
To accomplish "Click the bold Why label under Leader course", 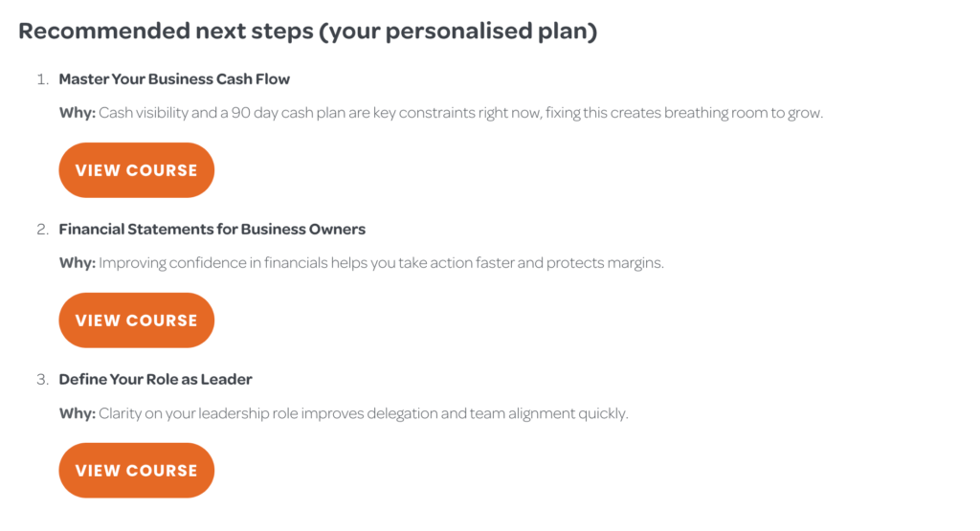I will [x=78, y=413].
